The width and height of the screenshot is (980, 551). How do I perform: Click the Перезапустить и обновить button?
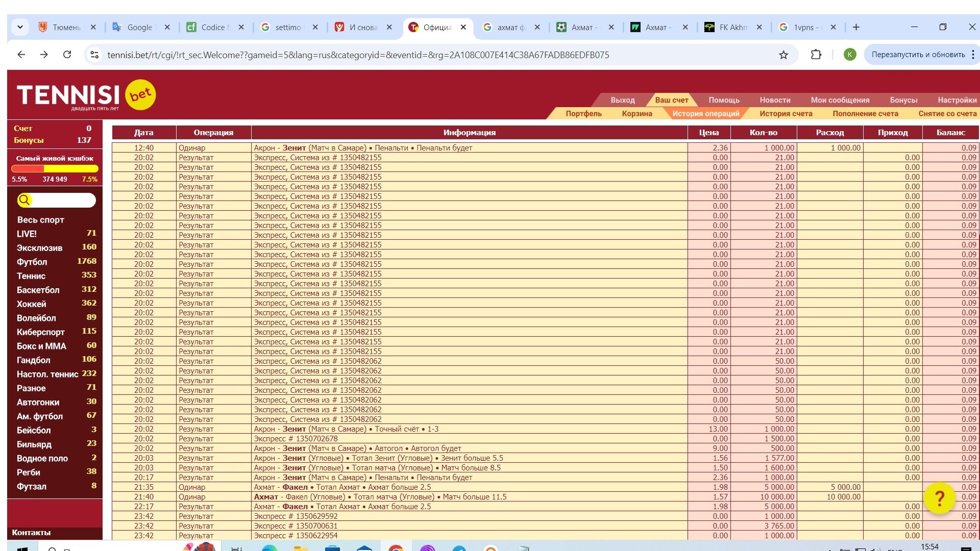pyautogui.click(x=918, y=55)
